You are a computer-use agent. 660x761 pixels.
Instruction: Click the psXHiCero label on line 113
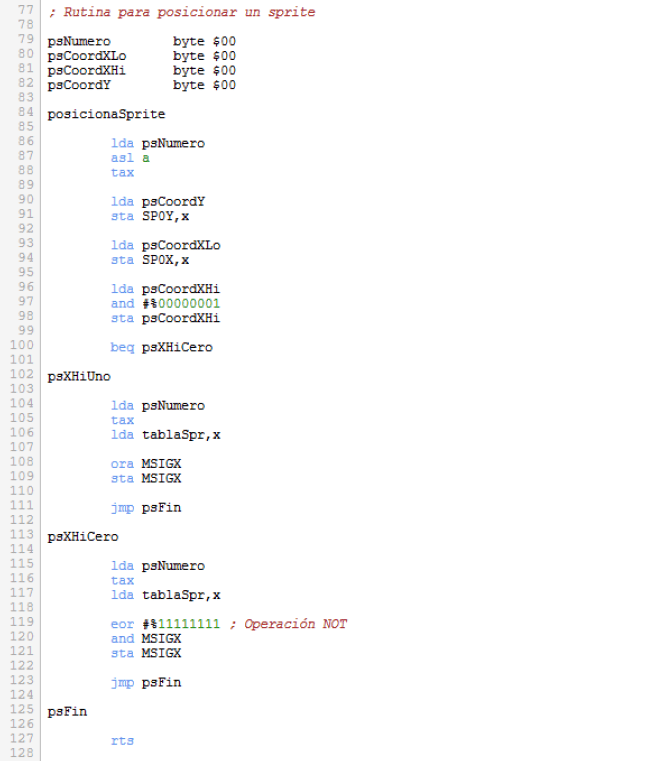pyautogui.click(x=83, y=536)
